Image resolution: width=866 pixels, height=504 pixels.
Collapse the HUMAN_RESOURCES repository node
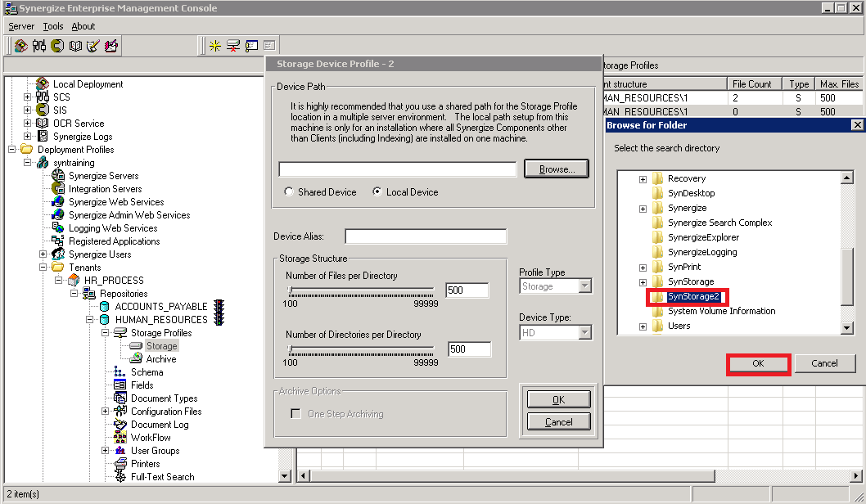coord(89,320)
